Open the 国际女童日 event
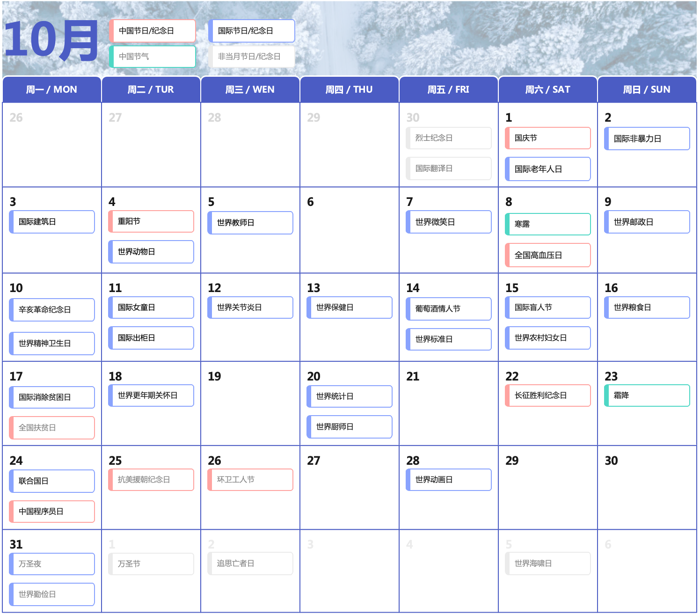Viewport: 700px width, 615px height. (x=151, y=307)
